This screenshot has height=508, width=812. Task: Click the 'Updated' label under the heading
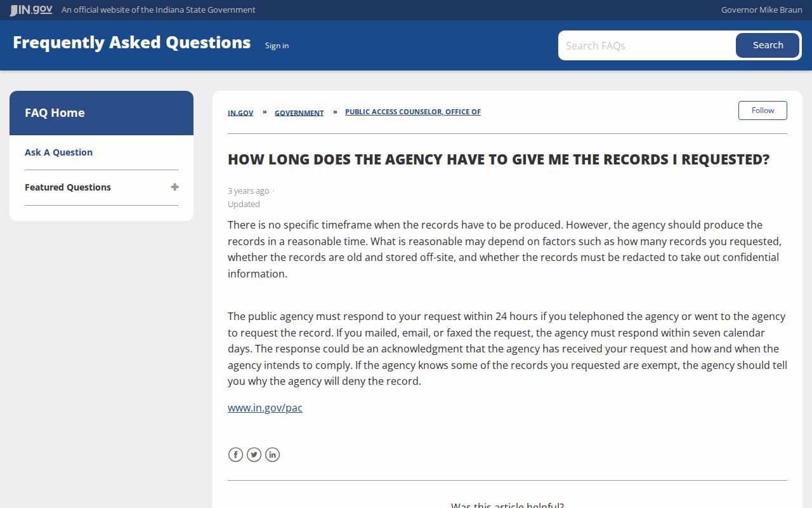244,204
